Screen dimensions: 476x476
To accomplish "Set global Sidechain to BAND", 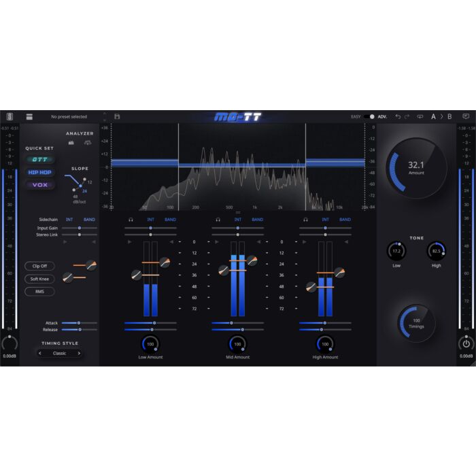I will pyautogui.click(x=89, y=220).
